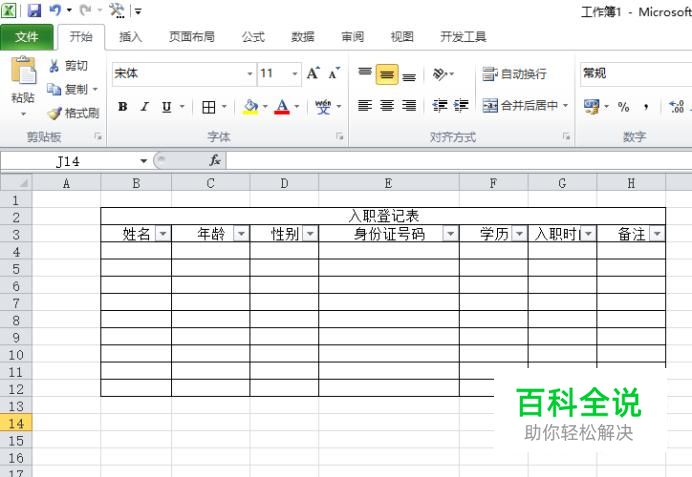This screenshot has height=477, width=692.
Task: Decrease indent icon
Action: tap(440, 106)
